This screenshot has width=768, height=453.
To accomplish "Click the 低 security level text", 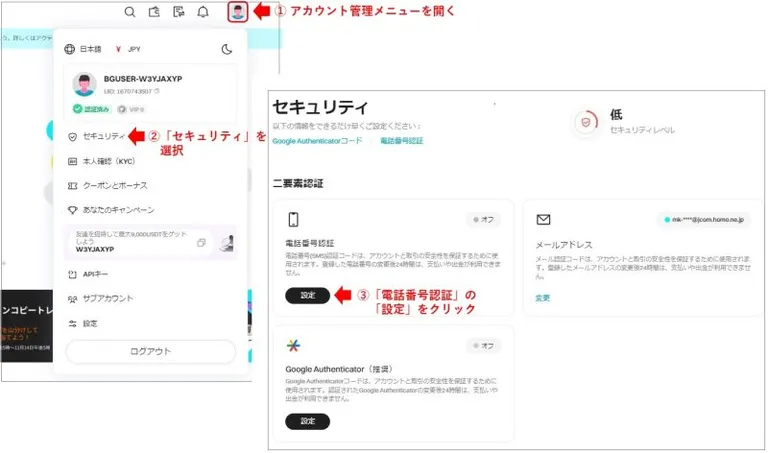I will pyautogui.click(x=616, y=115).
